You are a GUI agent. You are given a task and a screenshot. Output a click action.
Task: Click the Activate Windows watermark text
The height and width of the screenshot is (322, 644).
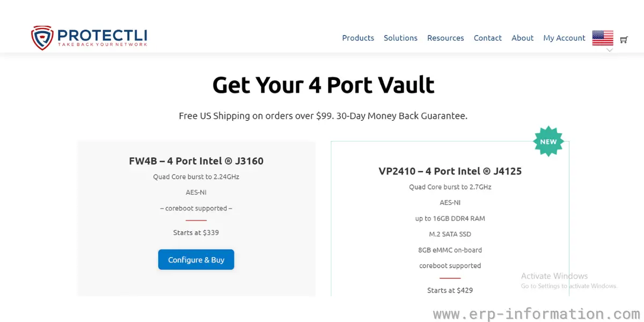[554, 276]
